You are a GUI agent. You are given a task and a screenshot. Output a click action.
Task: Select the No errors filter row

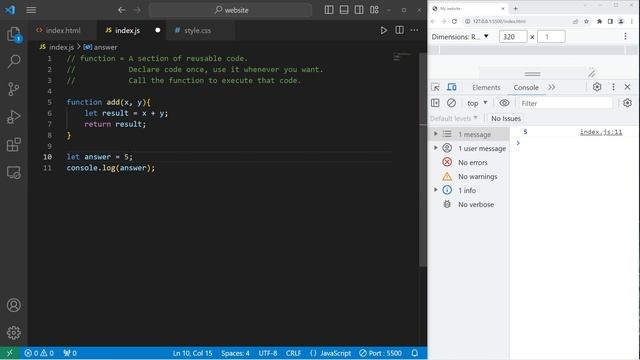pyautogui.click(x=469, y=162)
